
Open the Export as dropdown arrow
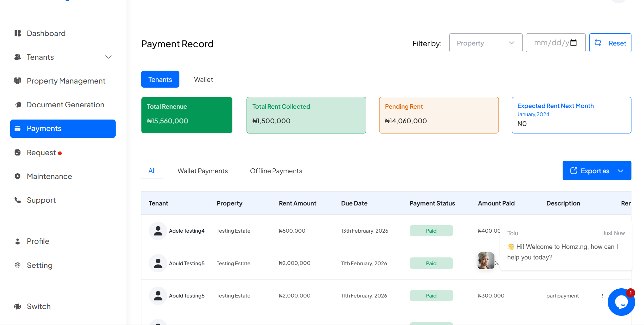(x=621, y=171)
